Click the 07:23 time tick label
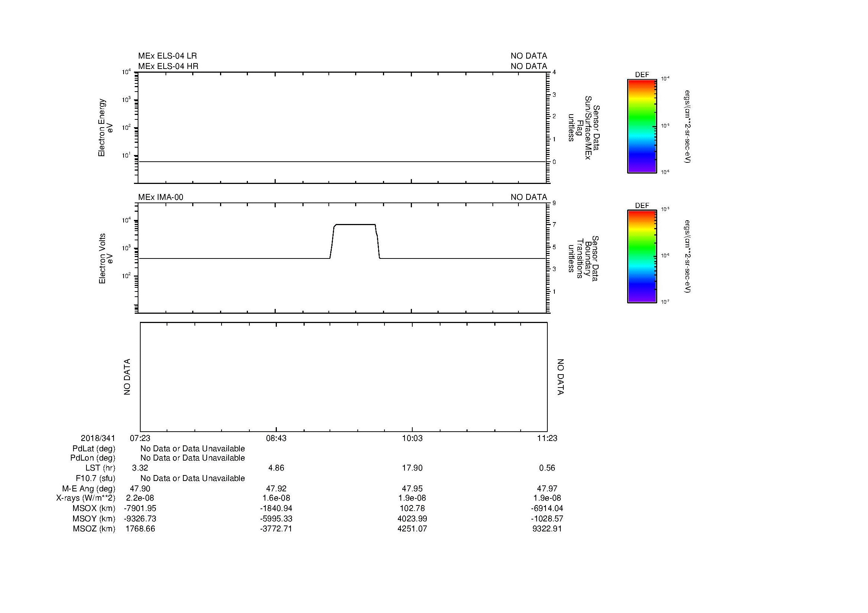The height and width of the screenshot is (613, 868). [x=140, y=438]
